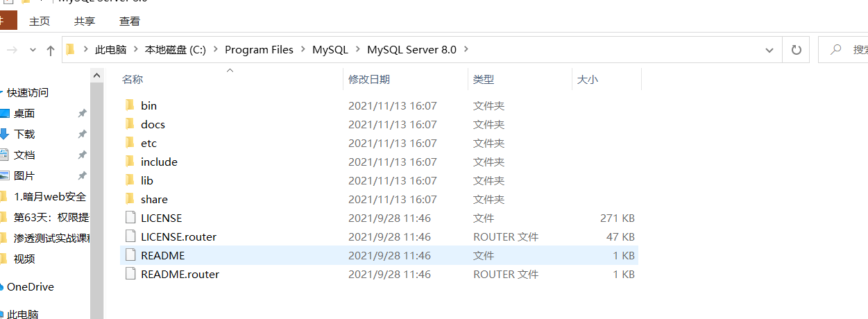
Task: Open 桌面 in quick access
Action: pos(24,113)
